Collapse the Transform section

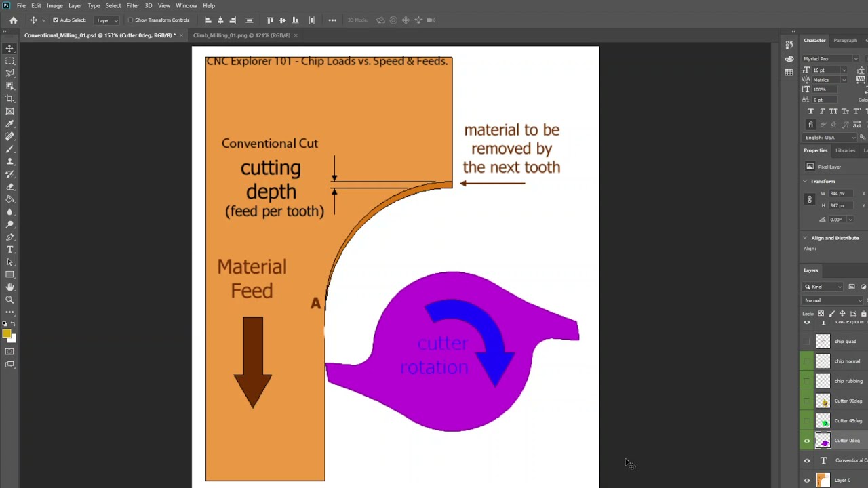(805, 182)
